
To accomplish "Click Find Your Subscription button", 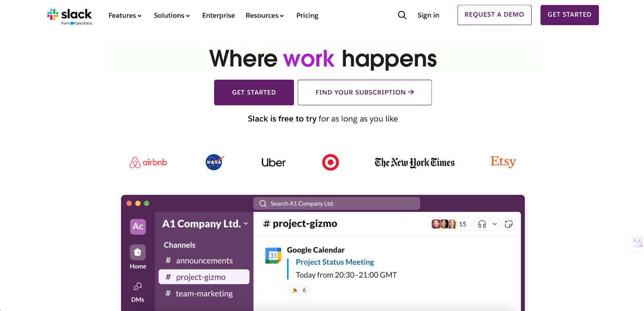I will click(x=365, y=92).
